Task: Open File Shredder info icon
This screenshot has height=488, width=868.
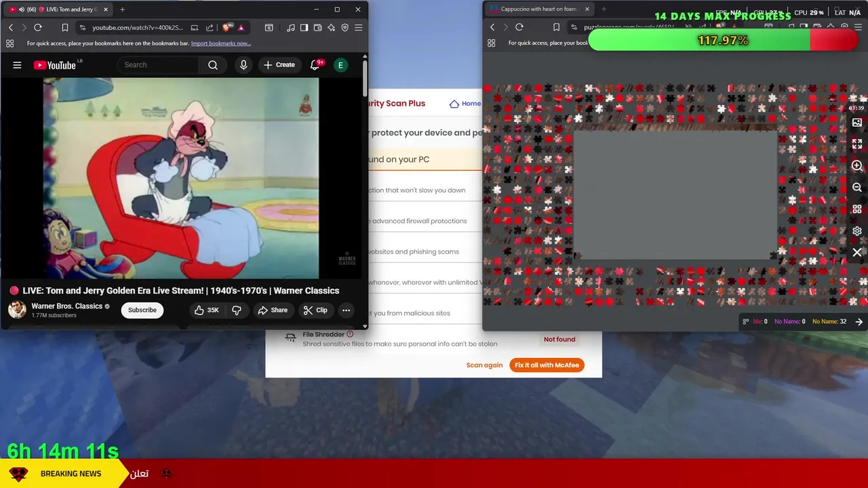Action: pyautogui.click(x=350, y=334)
